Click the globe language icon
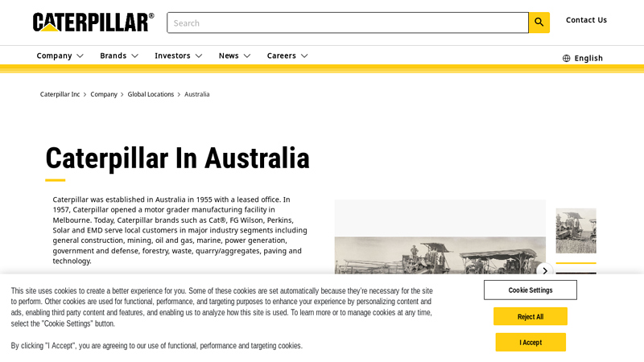Image resolution: width=644 pixels, height=362 pixels. pyautogui.click(x=567, y=58)
